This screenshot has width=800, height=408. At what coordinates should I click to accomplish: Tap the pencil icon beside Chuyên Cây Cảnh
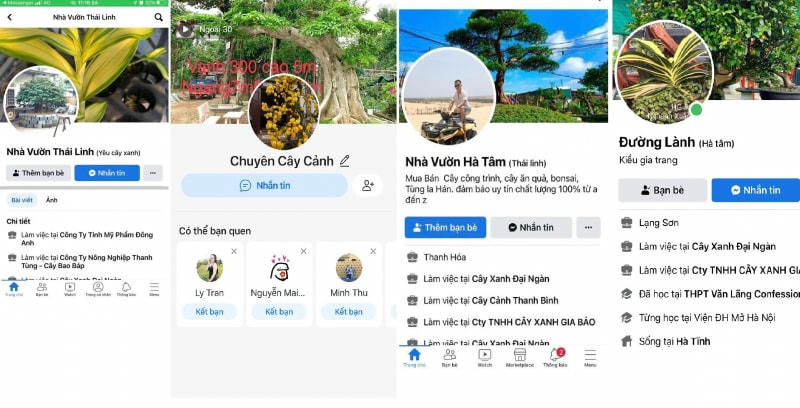pyautogui.click(x=345, y=161)
